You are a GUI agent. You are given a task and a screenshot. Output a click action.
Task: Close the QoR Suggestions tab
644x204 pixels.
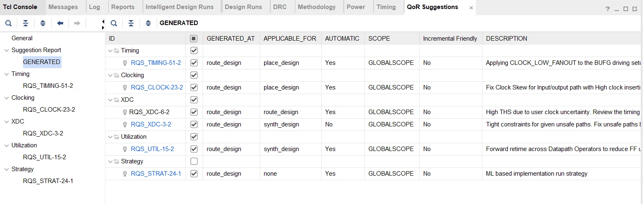(x=471, y=8)
